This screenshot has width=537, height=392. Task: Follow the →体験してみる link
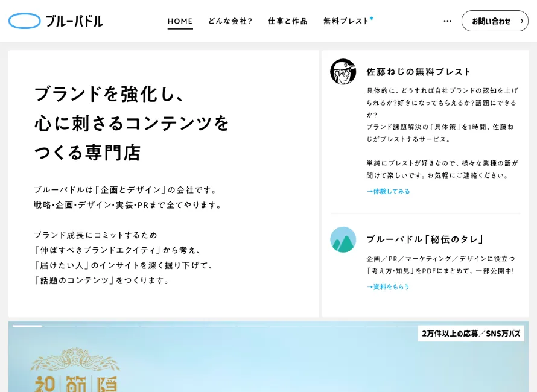[388, 191]
